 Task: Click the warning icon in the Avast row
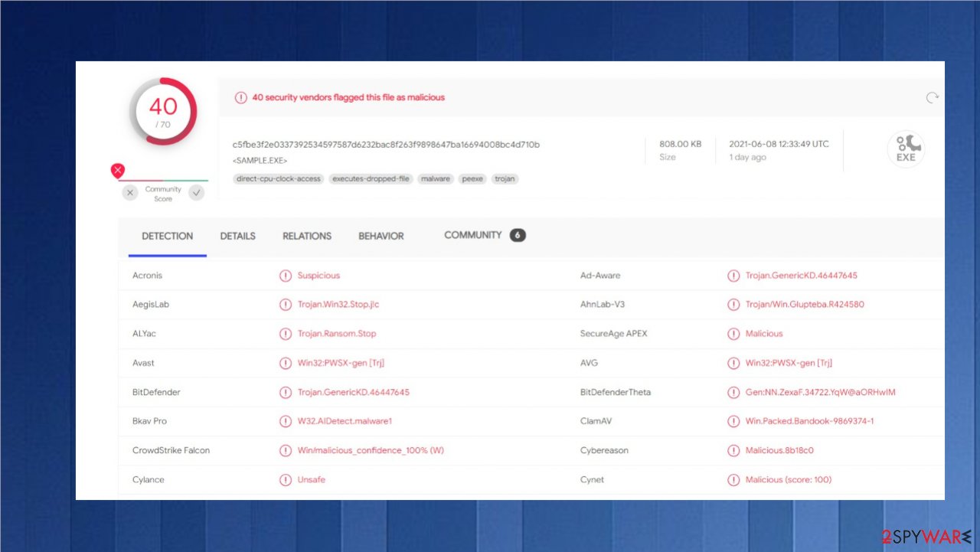pyautogui.click(x=286, y=363)
